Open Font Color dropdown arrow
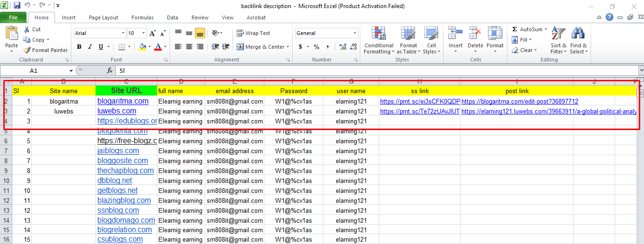The height and width of the screenshot is (244, 644). (165, 47)
